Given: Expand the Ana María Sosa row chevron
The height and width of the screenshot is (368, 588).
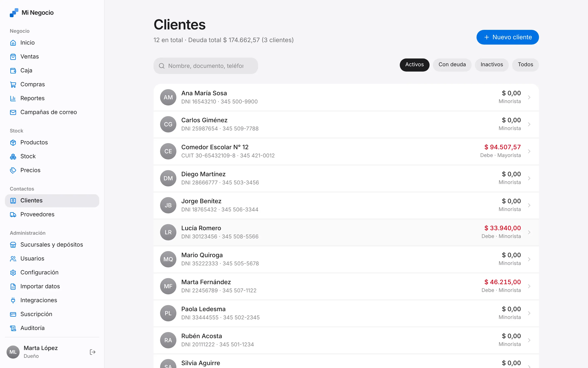Looking at the screenshot, I should 529,97.
